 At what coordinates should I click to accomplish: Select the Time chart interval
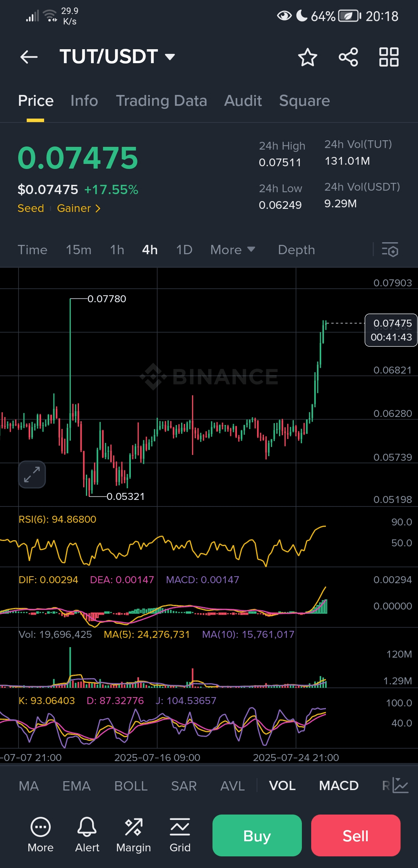[33, 250]
